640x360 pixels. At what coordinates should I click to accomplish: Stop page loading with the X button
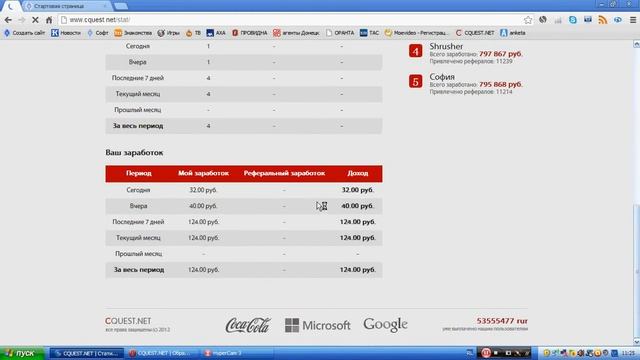point(35,20)
